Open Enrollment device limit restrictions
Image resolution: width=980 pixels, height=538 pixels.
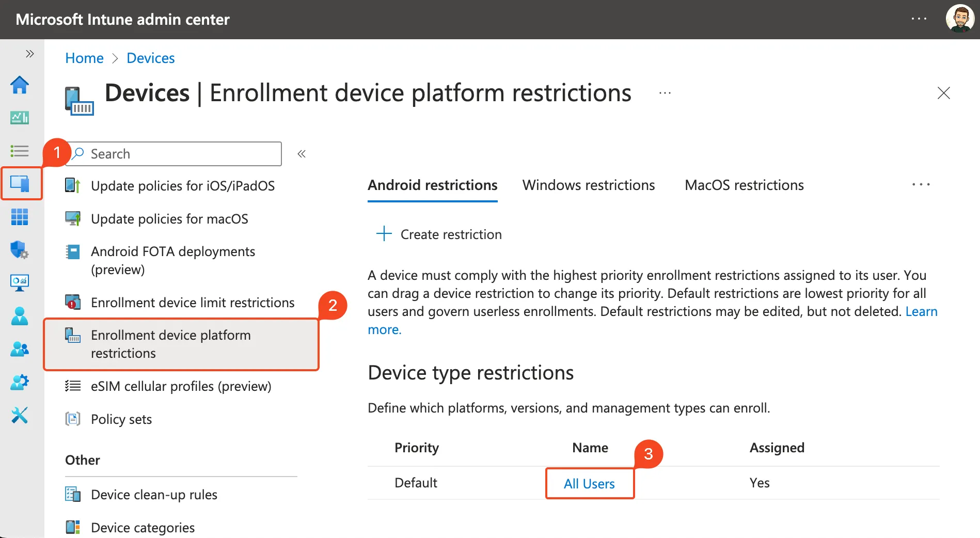[x=193, y=303]
